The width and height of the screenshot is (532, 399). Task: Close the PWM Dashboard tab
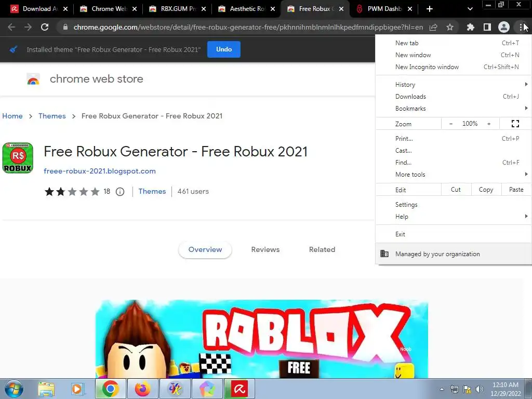pyautogui.click(x=410, y=9)
